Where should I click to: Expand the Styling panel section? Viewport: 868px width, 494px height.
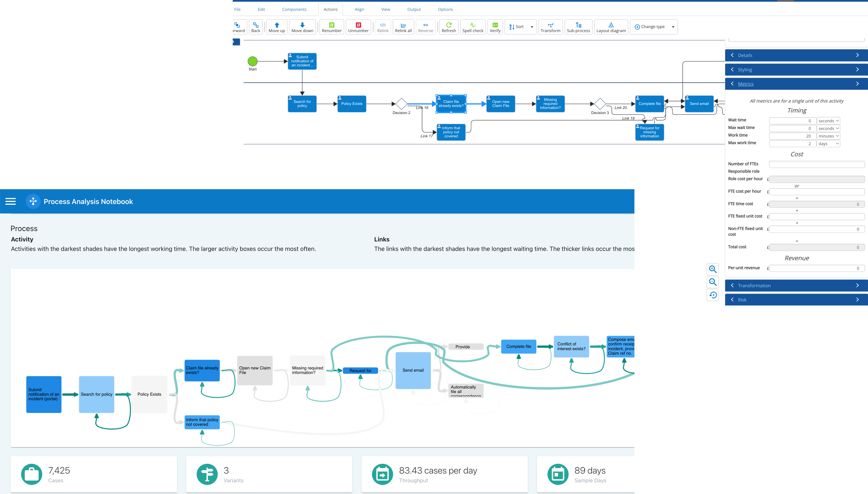[796, 70]
